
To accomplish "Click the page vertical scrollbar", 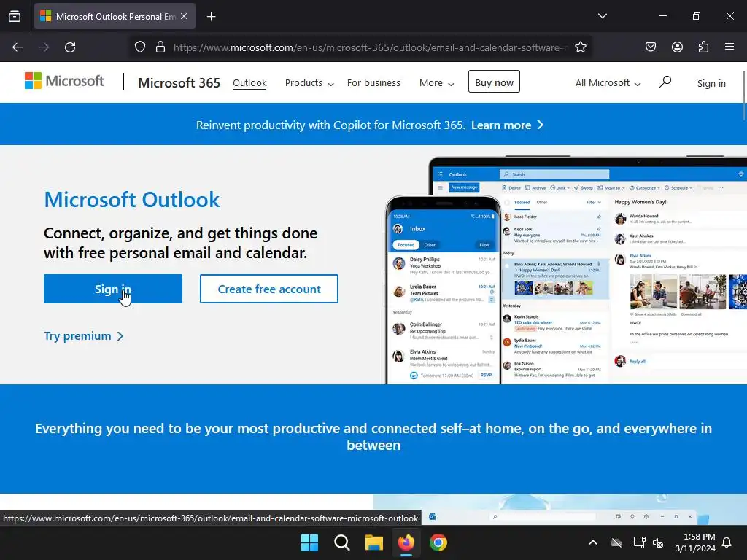I will click(x=744, y=96).
